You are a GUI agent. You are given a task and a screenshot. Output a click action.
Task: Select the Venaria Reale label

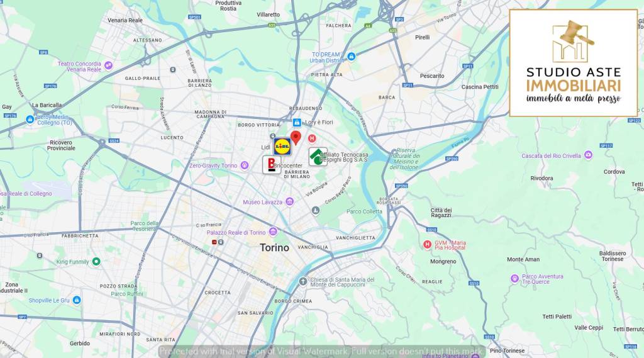(x=125, y=20)
